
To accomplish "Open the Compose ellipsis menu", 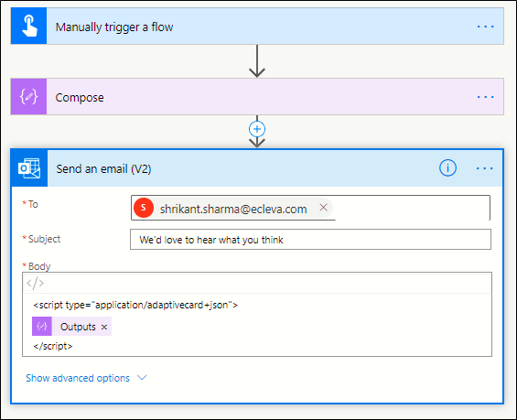I will (485, 97).
